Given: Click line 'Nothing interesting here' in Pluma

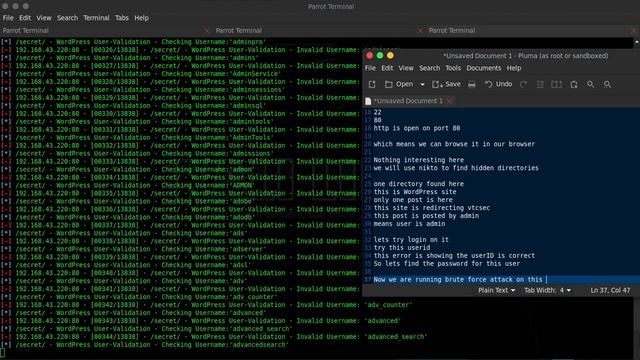Looking at the screenshot, I should [x=418, y=160].
